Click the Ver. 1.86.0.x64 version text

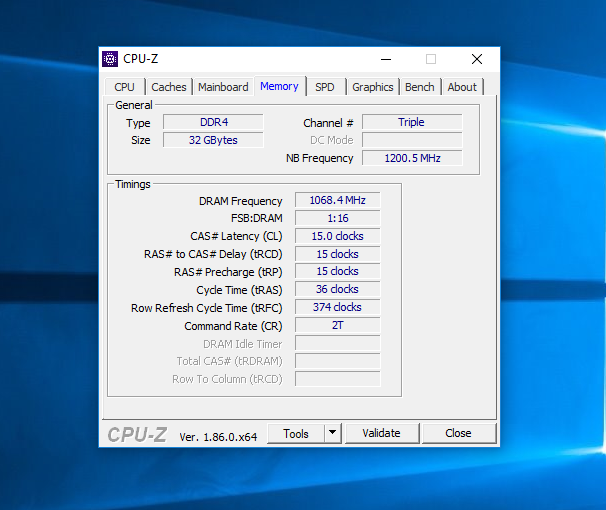218,437
